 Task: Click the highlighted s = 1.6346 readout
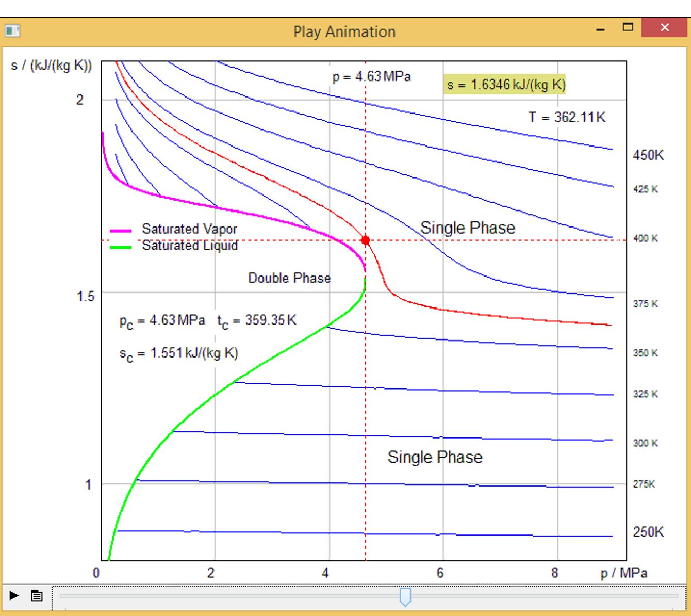click(x=504, y=85)
